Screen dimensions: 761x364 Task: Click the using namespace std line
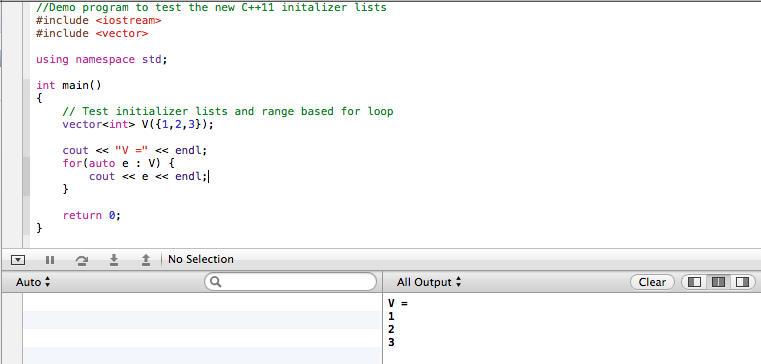click(x=101, y=59)
